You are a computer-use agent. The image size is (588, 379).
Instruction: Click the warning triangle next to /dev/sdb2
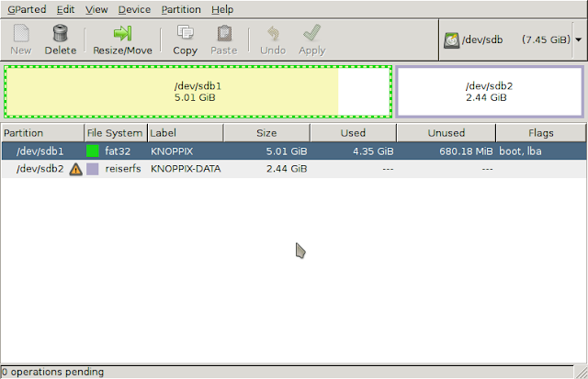pyautogui.click(x=75, y=169)
